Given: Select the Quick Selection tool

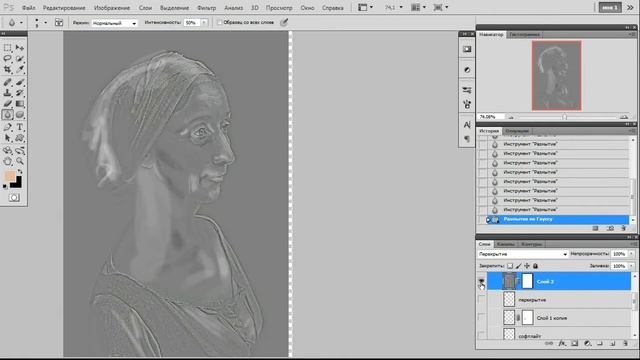Looking at the screenshot, I should [20, 59].
